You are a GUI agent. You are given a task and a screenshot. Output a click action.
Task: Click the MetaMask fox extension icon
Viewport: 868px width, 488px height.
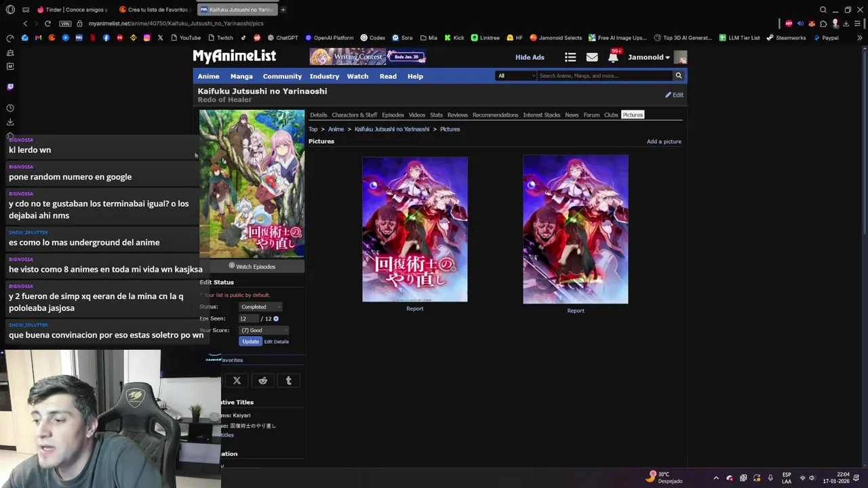(x=812, y=24)
